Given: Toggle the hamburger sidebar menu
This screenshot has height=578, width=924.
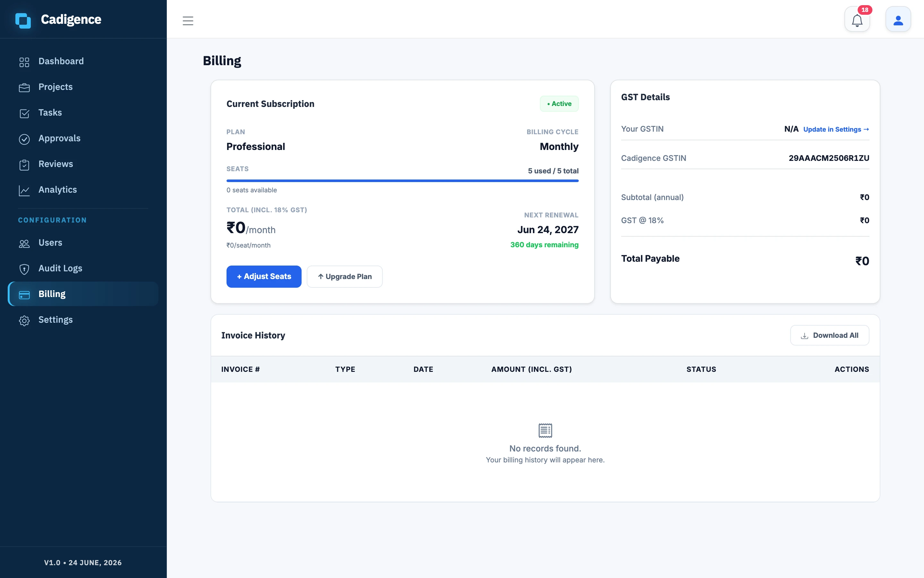Looking at the screenshot, I should pyautogui.click(x=188, y=21).
